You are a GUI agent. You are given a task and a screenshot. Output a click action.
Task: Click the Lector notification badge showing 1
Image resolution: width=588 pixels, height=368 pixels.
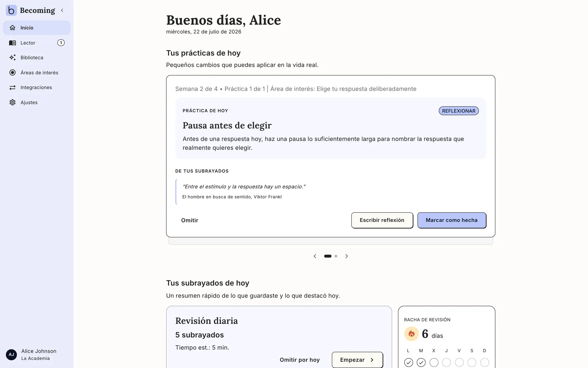tap(61, 43)
